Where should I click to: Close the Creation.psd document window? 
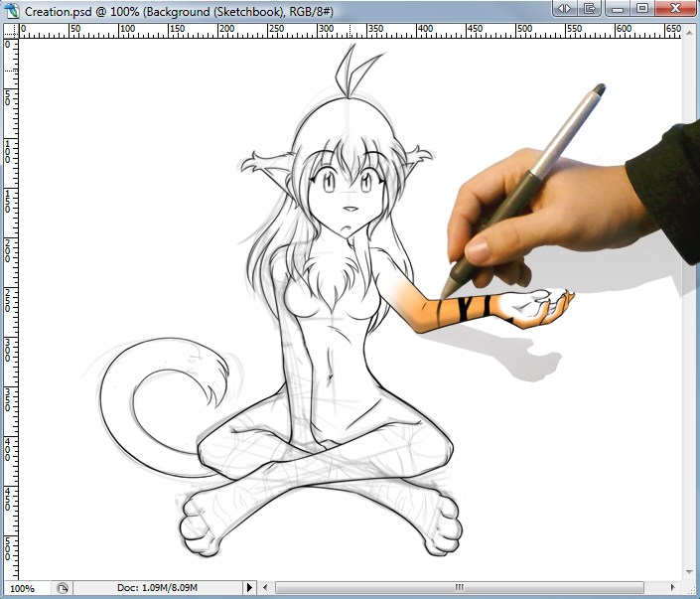click(676, 9)
